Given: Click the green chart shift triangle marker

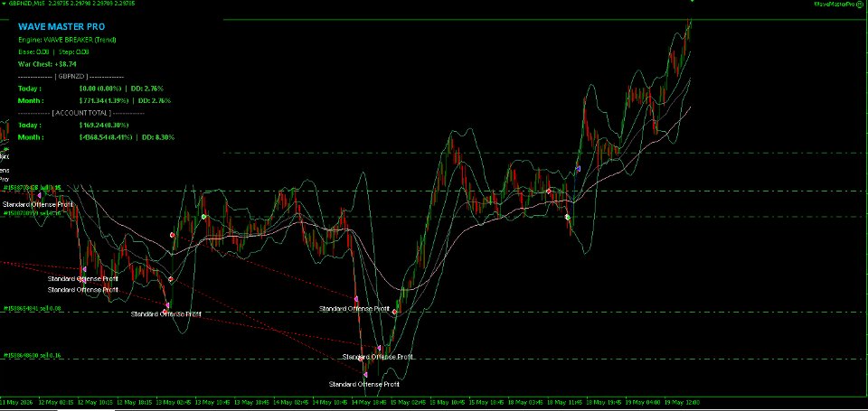Looking at the screenshot, I should (692, 1).
